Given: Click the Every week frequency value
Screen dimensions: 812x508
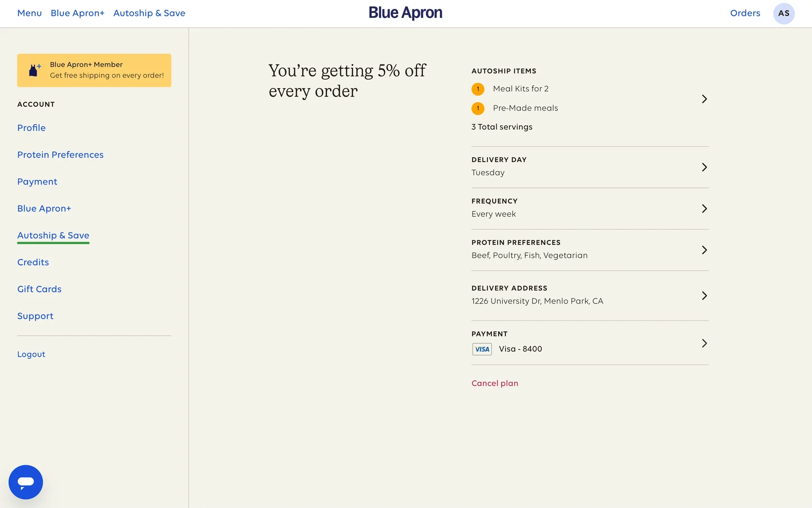Looking at the screenshot, I should click(x=494, y=214).
